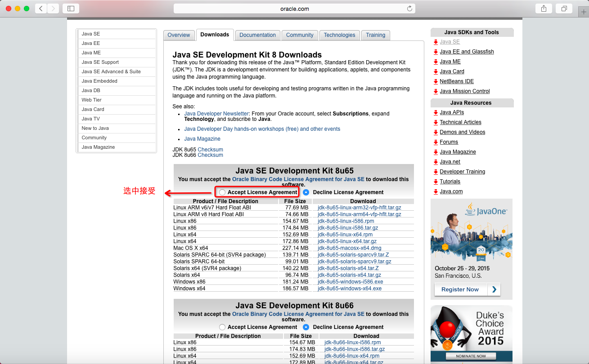Download jdk-8u65-macosx-x64.dmg
This screenshot has height=364, width=589.
click(349, 248)
